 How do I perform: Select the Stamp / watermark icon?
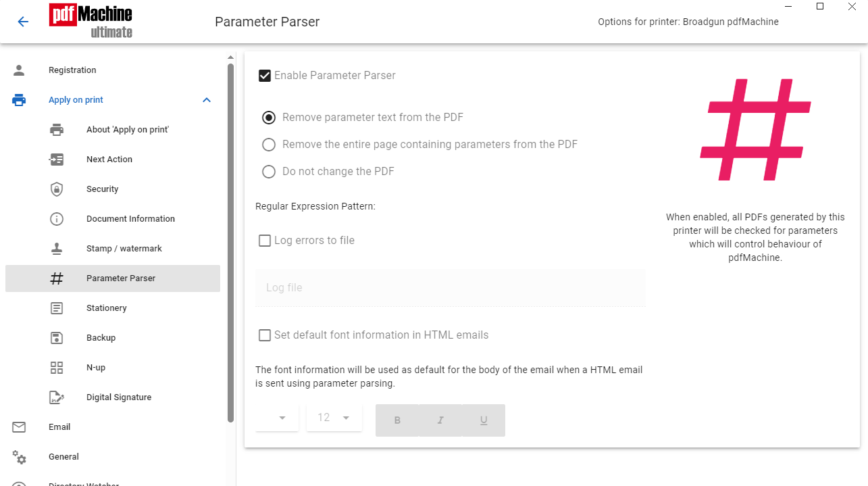[57, 249]
